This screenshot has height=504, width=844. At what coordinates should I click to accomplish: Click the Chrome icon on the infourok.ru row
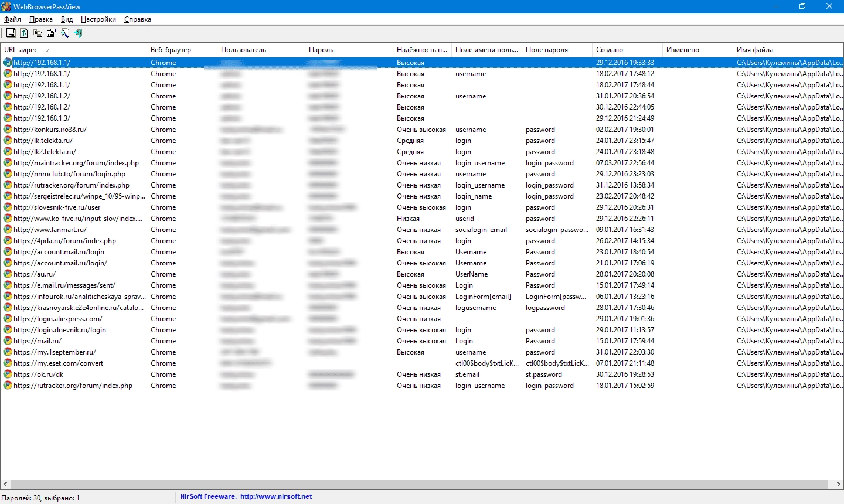point(8,297)
